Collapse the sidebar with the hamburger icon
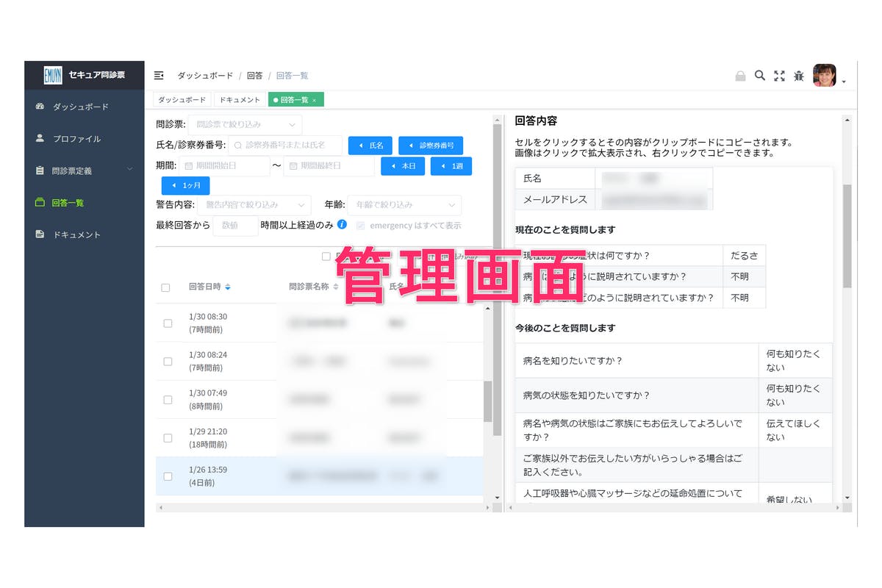 pos(159,75)
